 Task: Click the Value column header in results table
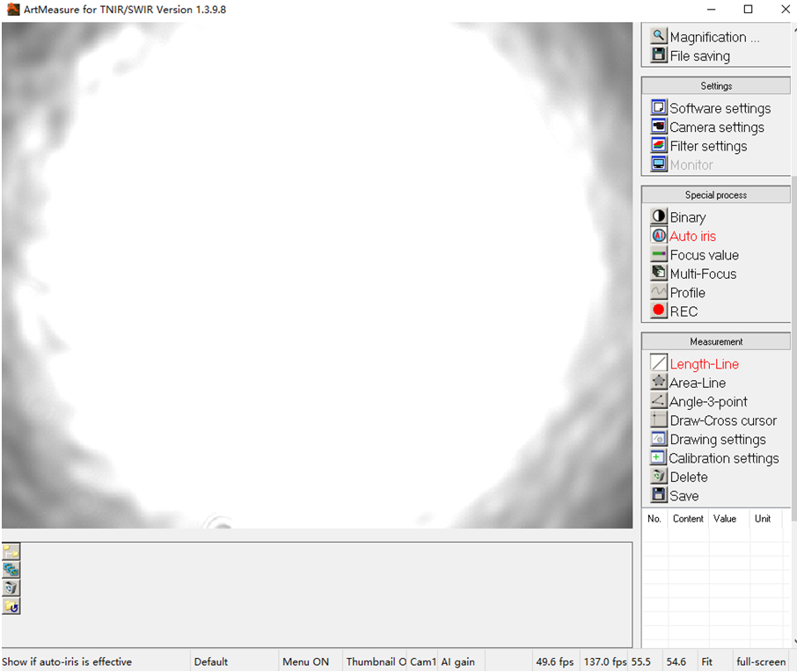point(725,519)
